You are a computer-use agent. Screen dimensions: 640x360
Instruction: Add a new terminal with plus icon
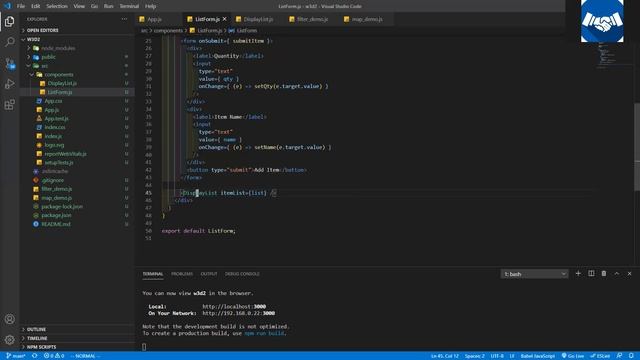[x=578, y=273]
